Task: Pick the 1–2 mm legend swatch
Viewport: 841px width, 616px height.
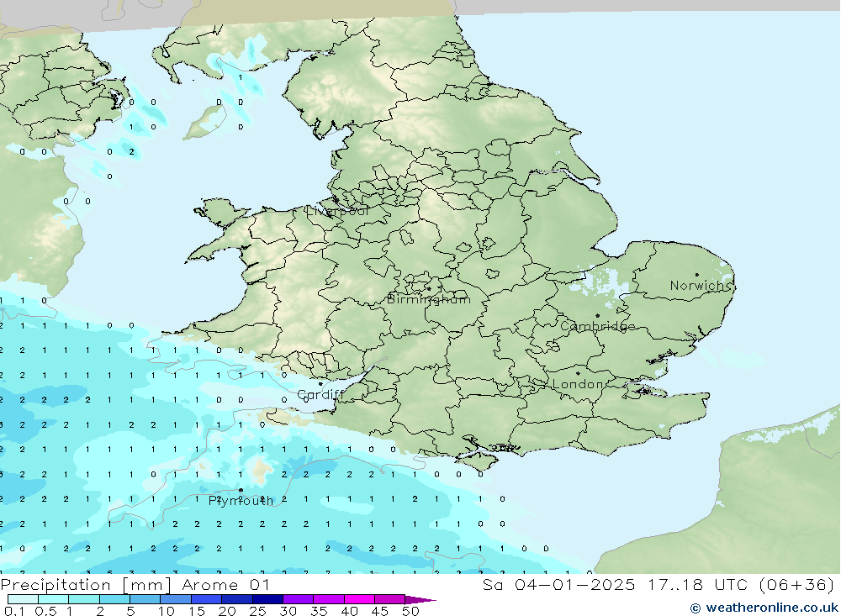Action: 83,599
